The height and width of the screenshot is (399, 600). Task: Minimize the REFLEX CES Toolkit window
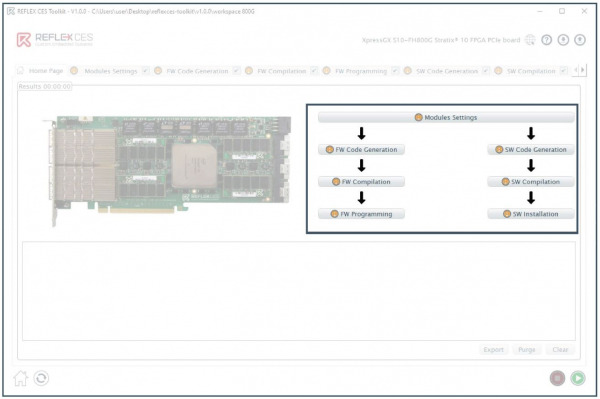pyautogui.click(x=540, y=11)
